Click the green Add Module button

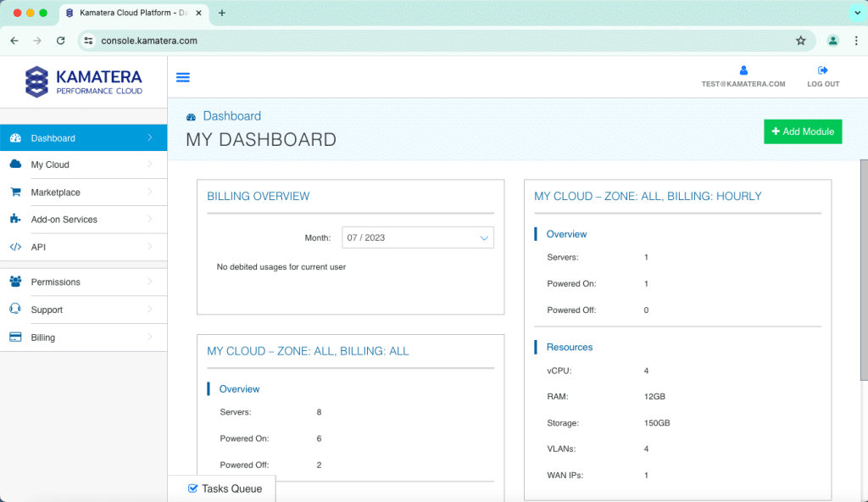tap(803, 132)
